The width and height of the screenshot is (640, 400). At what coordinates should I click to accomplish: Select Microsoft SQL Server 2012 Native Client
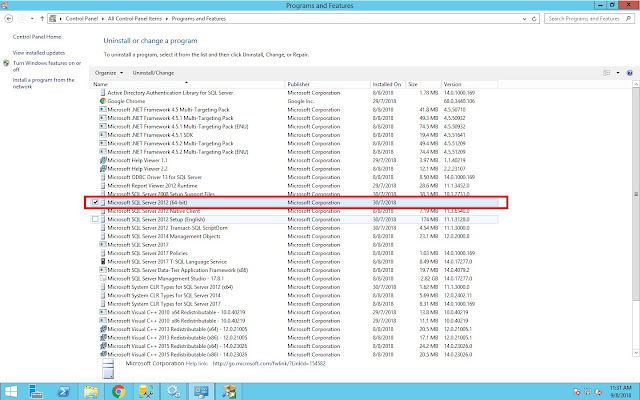pyautogui.click(x=294, y=211)
